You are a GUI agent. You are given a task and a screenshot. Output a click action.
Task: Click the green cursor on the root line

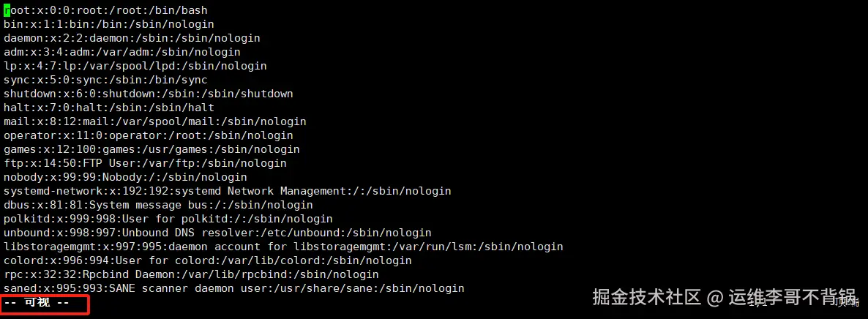pyautogui.click(x=7, y=10)
